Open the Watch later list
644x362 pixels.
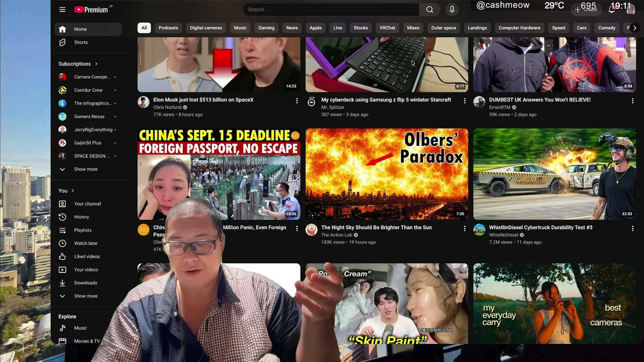tap(88, 243)
